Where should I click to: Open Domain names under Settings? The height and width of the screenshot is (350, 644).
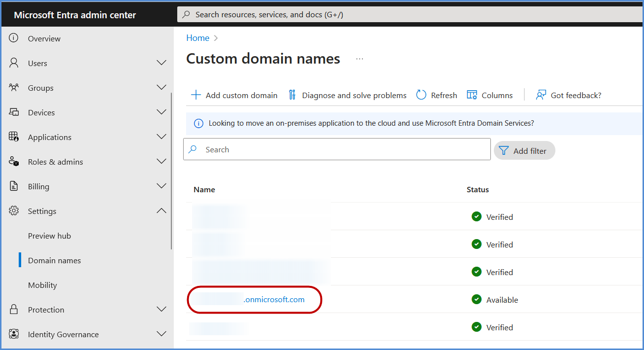[54, 260]
